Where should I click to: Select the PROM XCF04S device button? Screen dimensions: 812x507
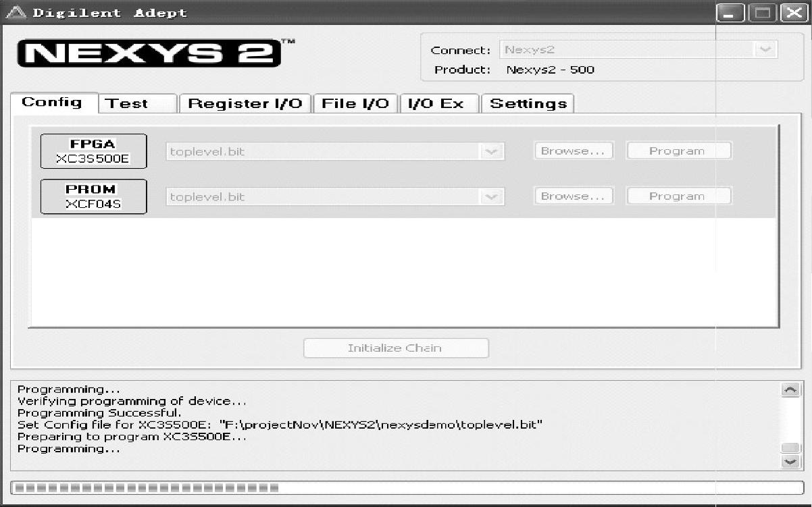(x=93, y=196)
